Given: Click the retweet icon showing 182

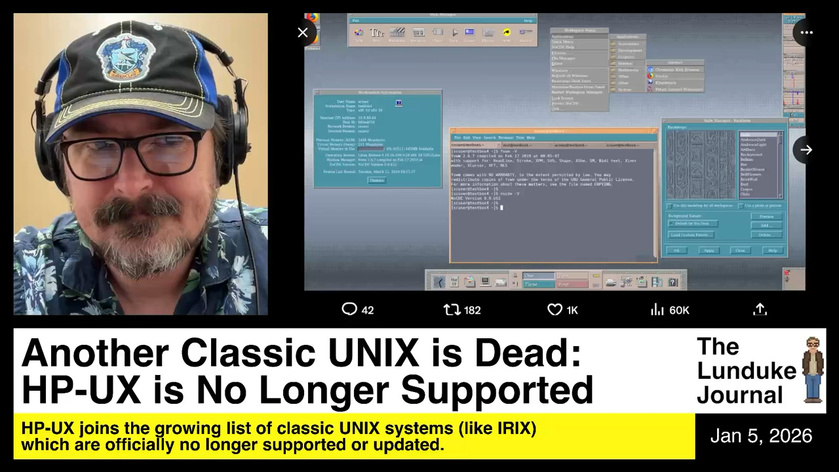Looking at the screenshot, I should point(451,310).
